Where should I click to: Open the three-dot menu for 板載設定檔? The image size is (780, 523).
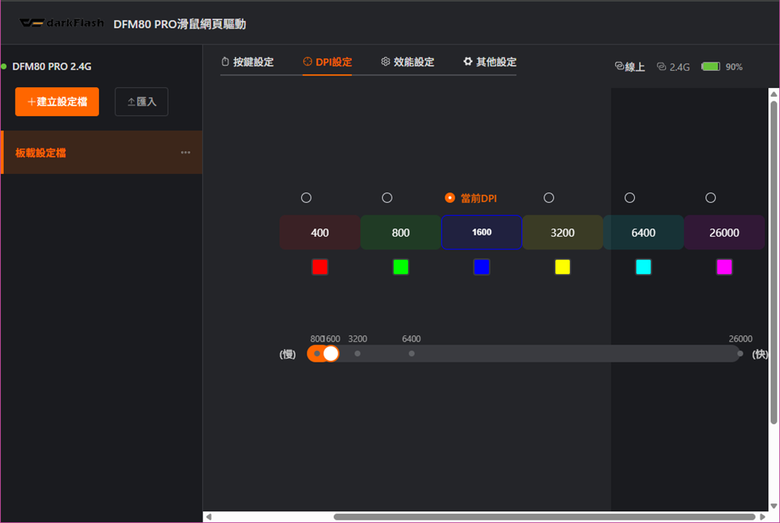pos(186,152)
